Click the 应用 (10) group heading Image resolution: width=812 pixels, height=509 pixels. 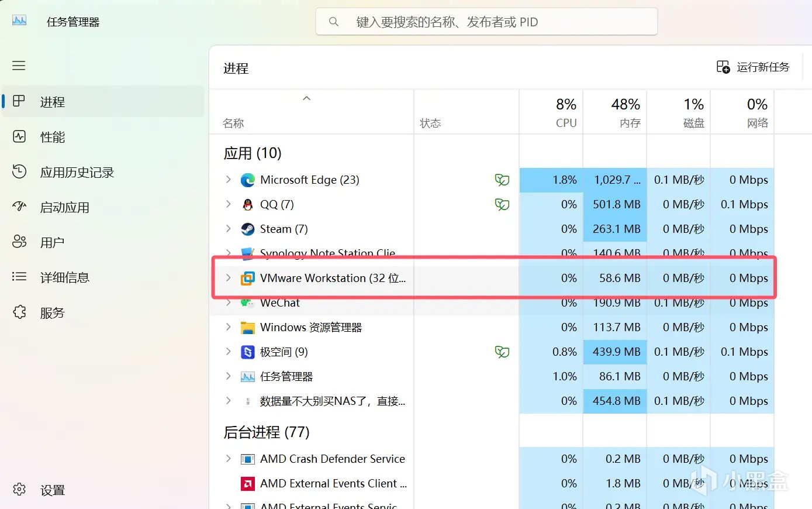click(253, 153)
